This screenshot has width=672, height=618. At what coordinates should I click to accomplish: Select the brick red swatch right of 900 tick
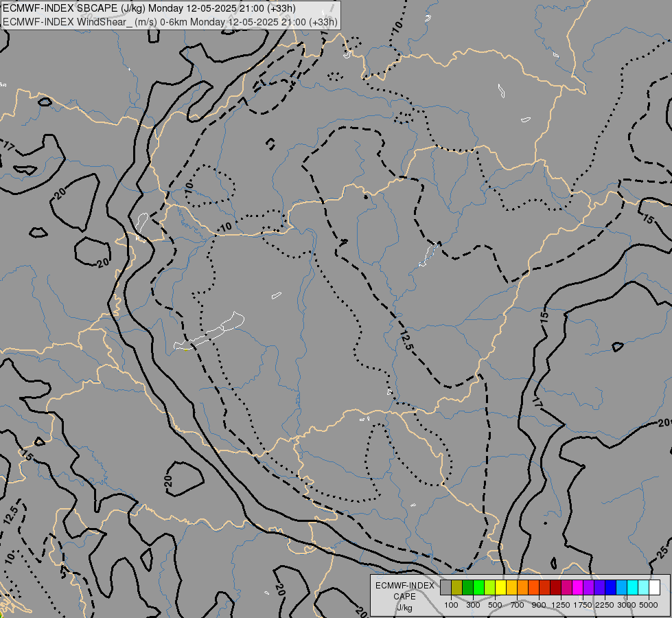(x=545, y=587)
